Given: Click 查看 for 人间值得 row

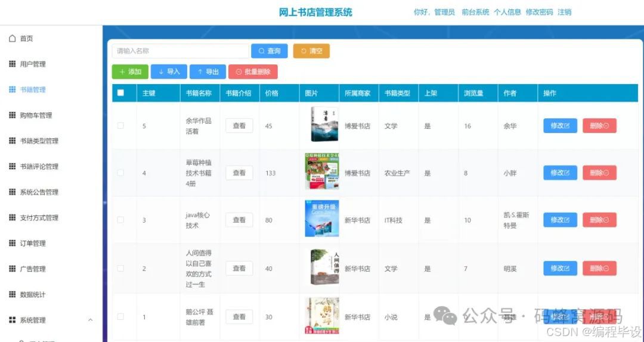Looking at the screenshot, I should pyautogui.click(x=239, y=268).
